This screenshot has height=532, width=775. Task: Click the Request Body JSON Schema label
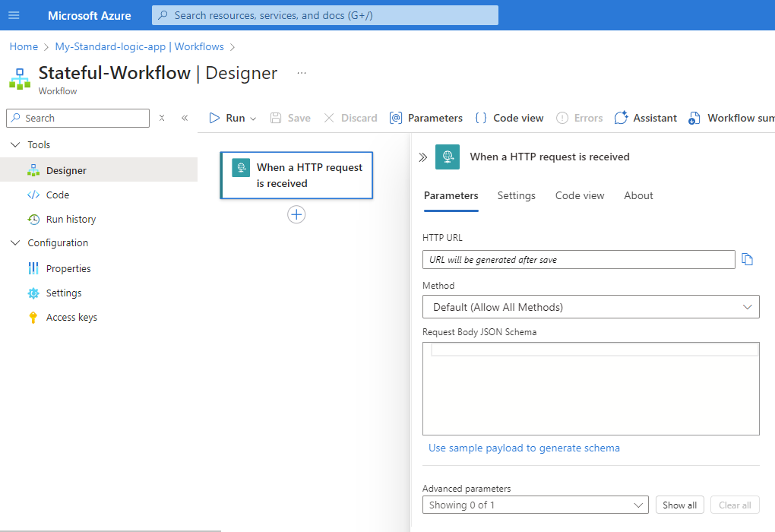click(479, 332)
